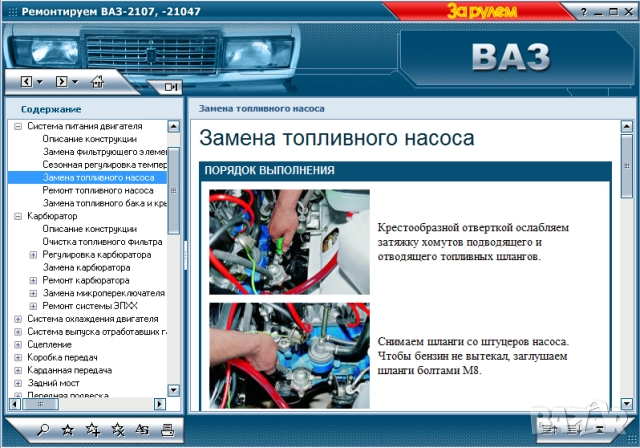This screenshot has width=640, height=448.
Task: Go to the Home page icon
Action: pos(97,81)
